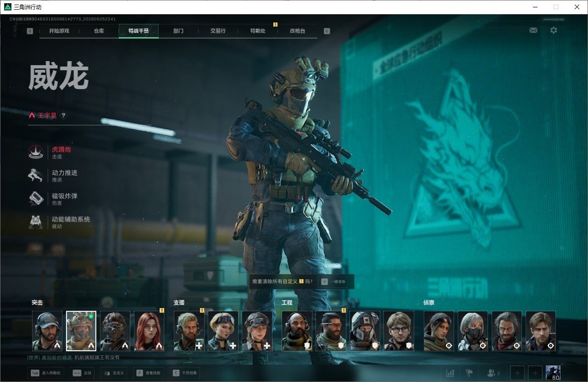This screenshot has height=382, width=588.
Task: Switch to the 仓库 tab
Action: 99,31
